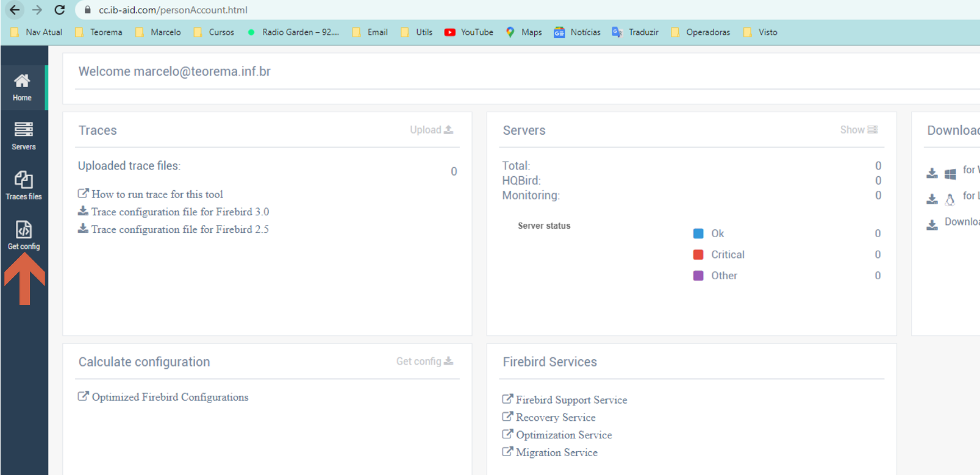Reload the page with the refresh icon
Image resolution: width=980 pixels, height=475 pixels.
60,10
